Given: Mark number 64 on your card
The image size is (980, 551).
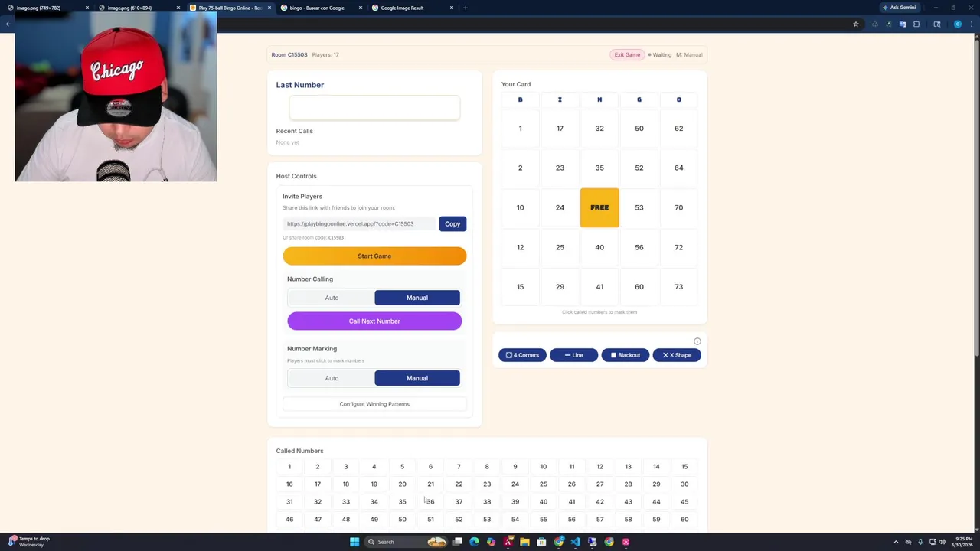Looking at the screenshot, I should click(x=678, y=168).
